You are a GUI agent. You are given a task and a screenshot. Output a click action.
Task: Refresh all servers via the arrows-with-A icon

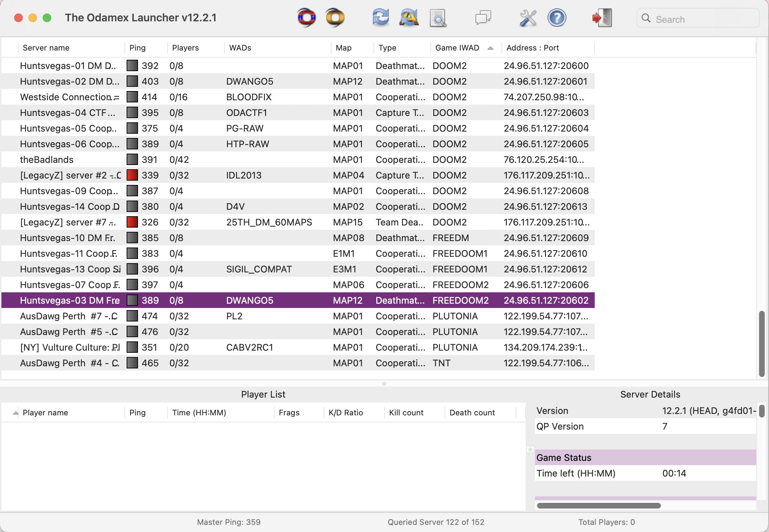(x=409, y=17)
